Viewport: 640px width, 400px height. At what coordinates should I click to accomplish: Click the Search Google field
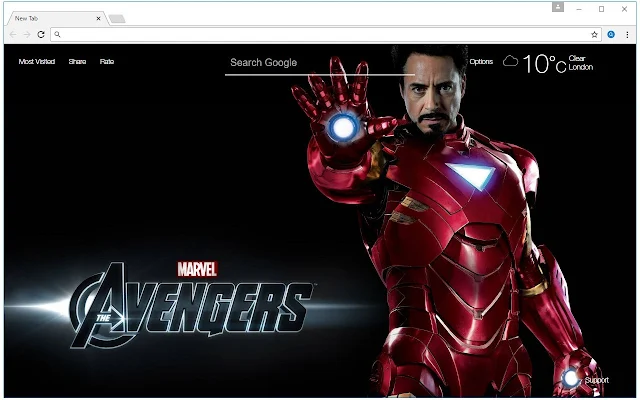(320, 63)
